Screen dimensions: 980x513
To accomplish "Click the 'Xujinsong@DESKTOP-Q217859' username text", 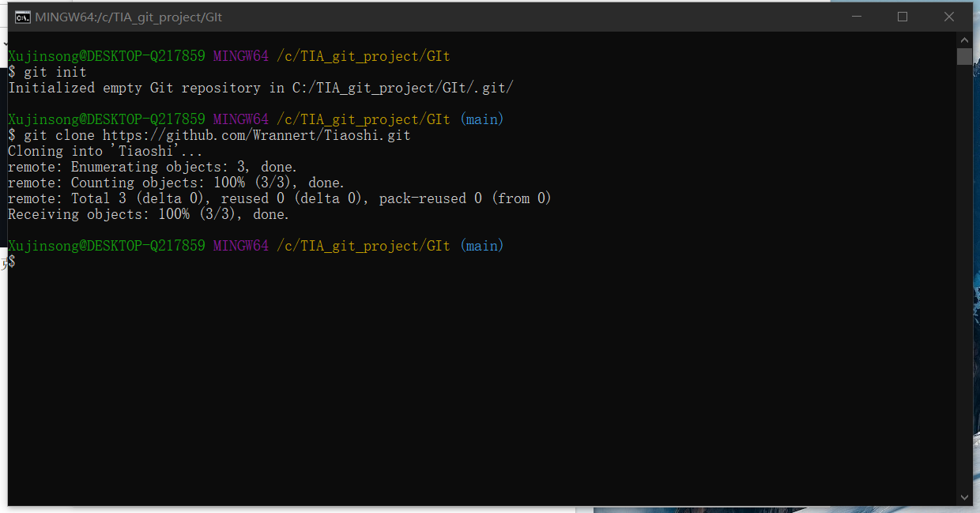I will pos(106,55).
